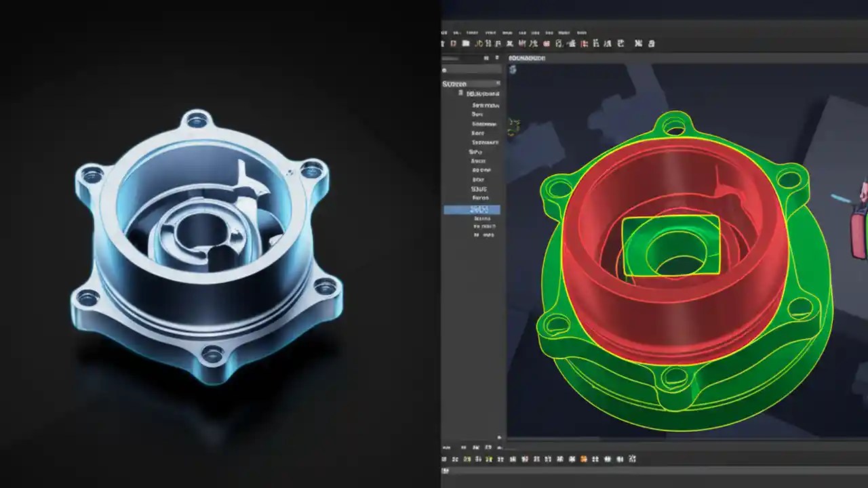Viewport: 868px width, 488px height.
Task: Click the last icon on the top toolbar row
Action: point(653,43)
